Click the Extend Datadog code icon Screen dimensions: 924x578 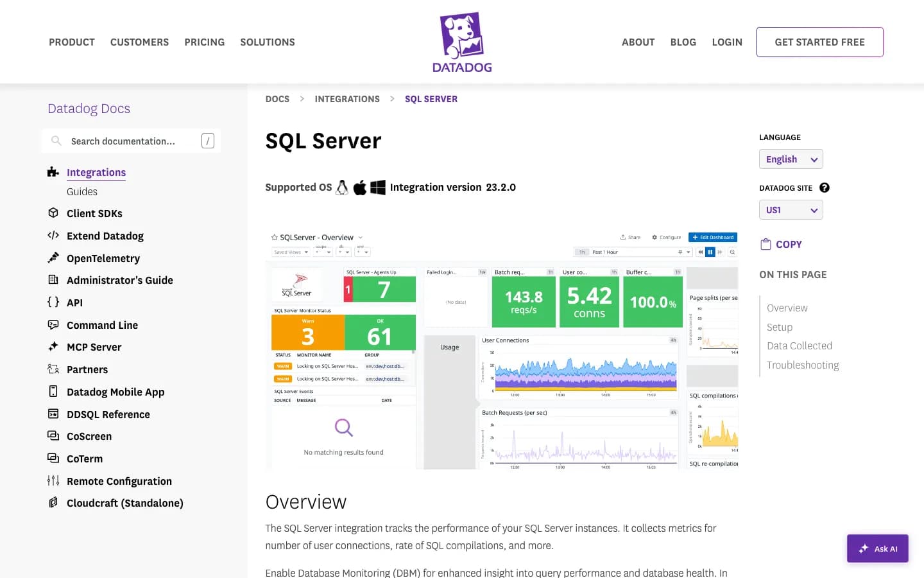coord(53,235)
